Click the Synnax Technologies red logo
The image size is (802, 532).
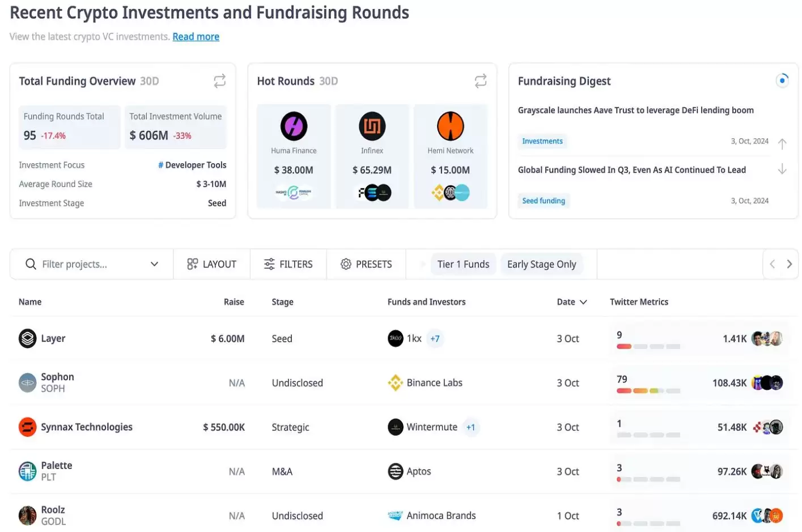click(x=27, y=427)
